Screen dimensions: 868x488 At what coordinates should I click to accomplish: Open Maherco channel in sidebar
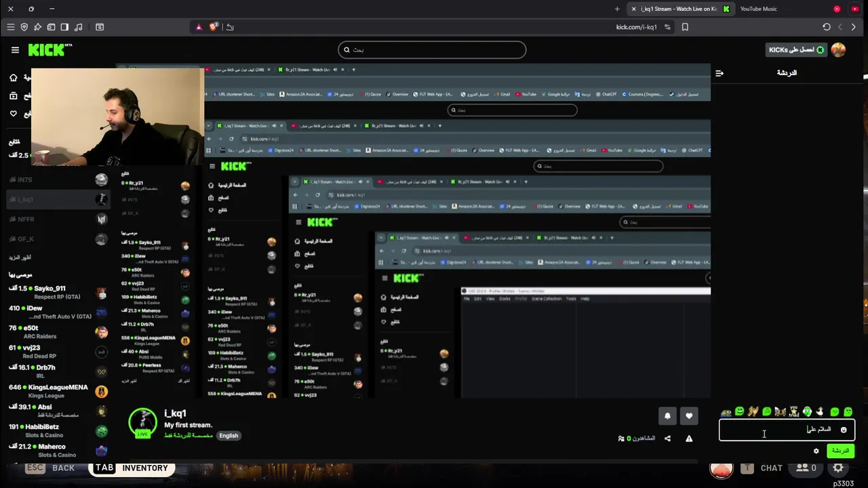coord(57,450)
